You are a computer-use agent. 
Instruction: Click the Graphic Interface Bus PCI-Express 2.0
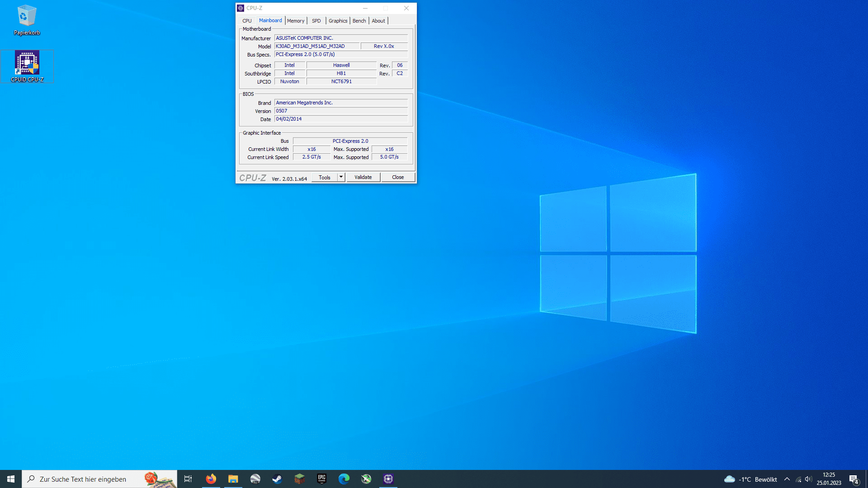point(350,141)
